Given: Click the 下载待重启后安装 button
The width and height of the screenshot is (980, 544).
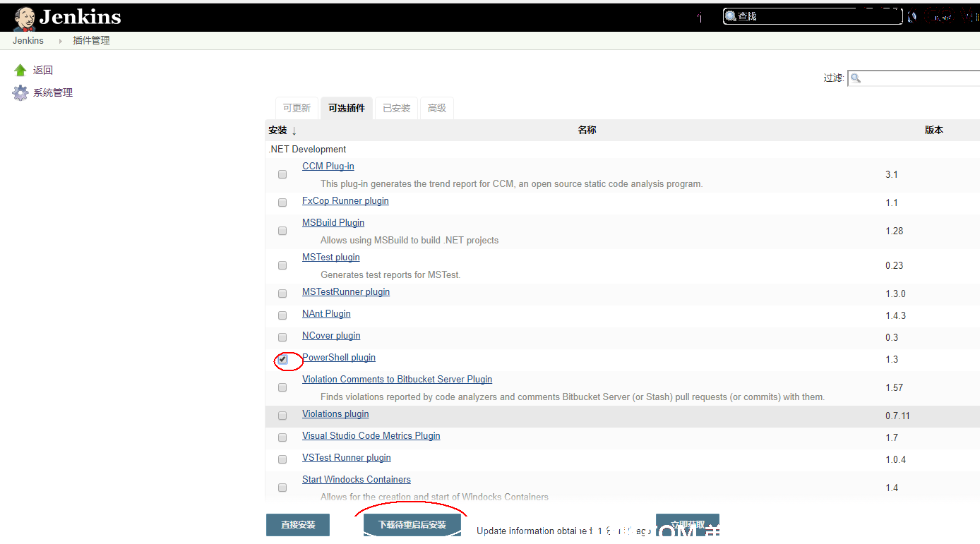Looking at the screenshot, I should click(412, 525).
